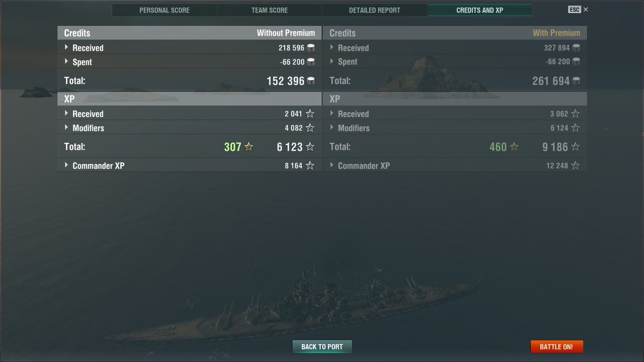Expand XP Modifiers without premium
Image resolution: width=644 pixels, height=362 pixels.
(66, 127)
